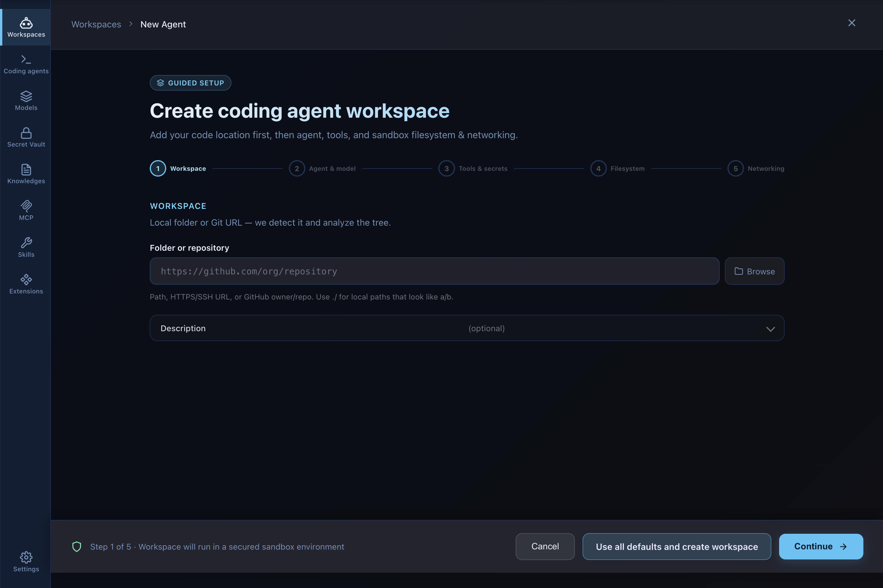
Task: Click the 'Folder or repository' field label
Action: coord(189,248)
